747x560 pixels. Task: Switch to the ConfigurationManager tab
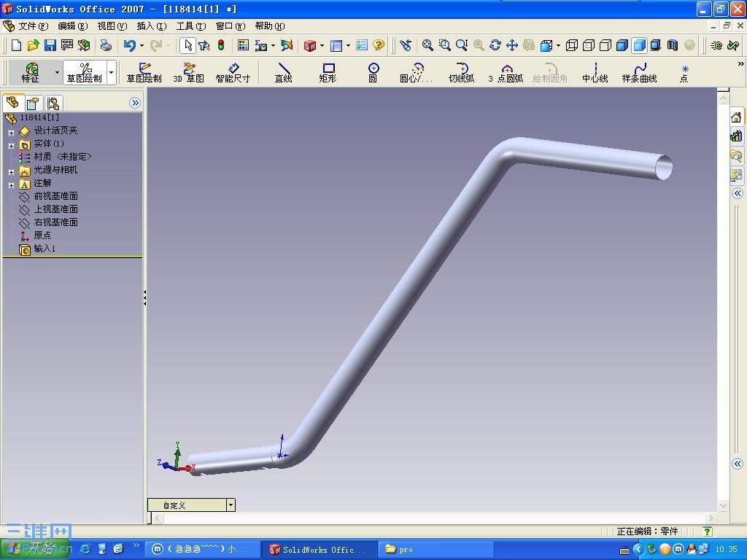53,104
